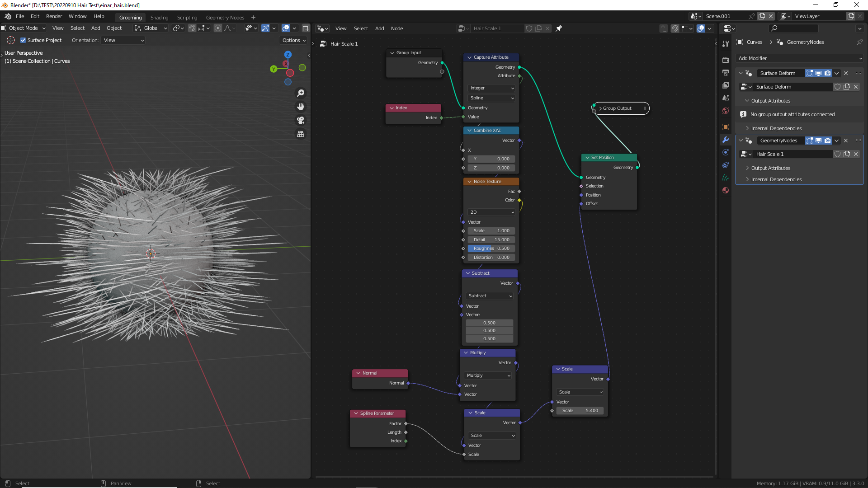Toggle X-ray in viewport header

[306, 28]
